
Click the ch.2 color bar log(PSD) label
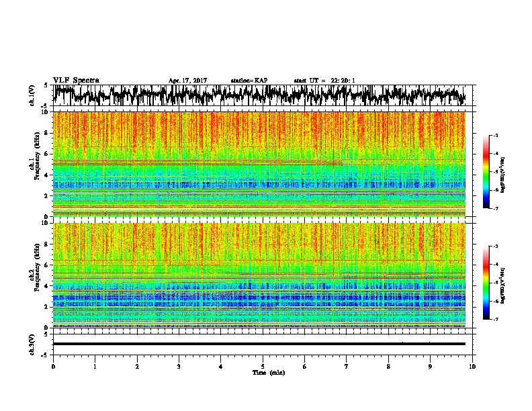[x=503, y=285]
